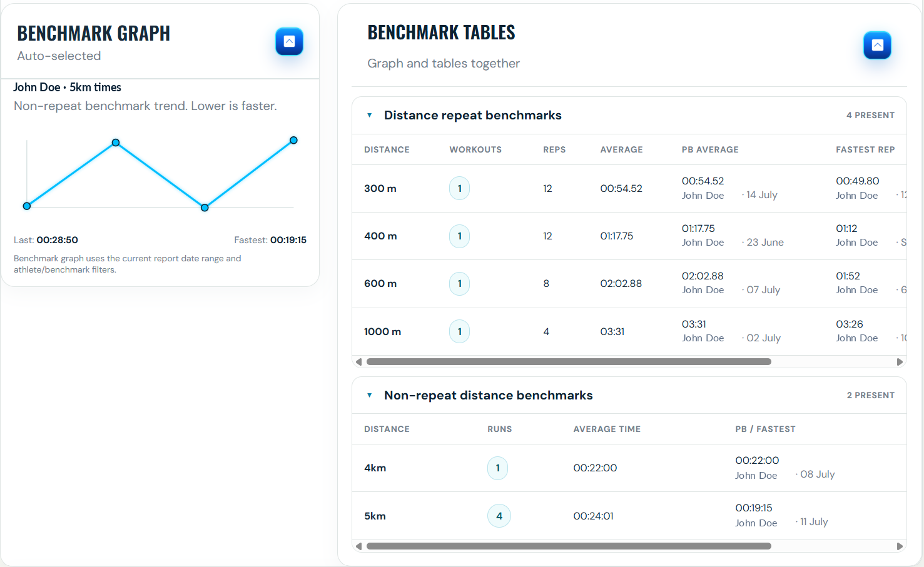The height and width of the screenshot is (567, 924).
Task: Open runs count badge 4 for 5km
Action: click(499, 516)
